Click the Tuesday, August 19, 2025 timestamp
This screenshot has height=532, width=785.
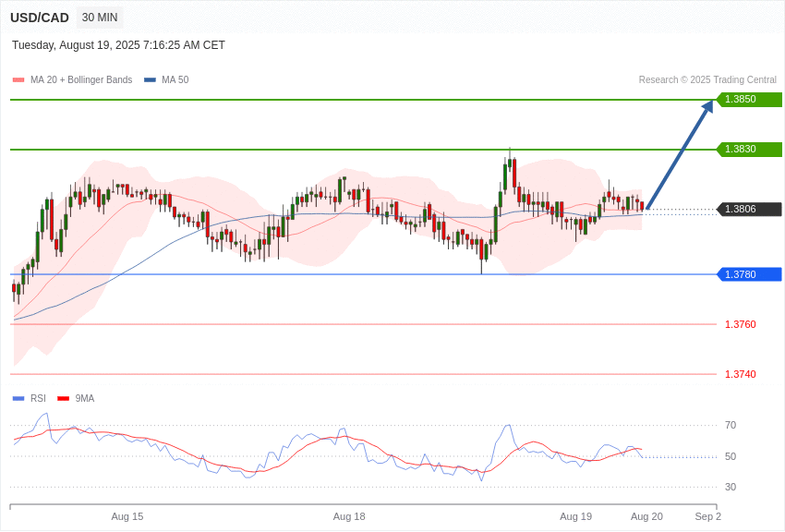(x=118, y=45)
